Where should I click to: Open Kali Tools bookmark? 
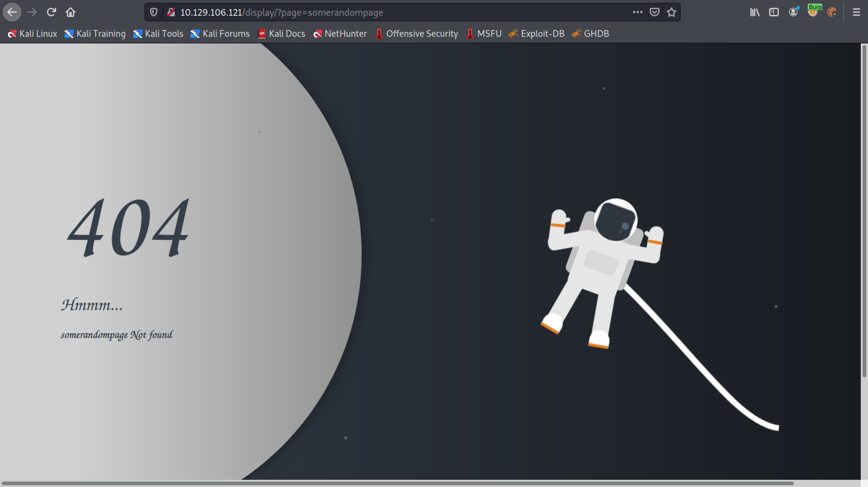158,34
